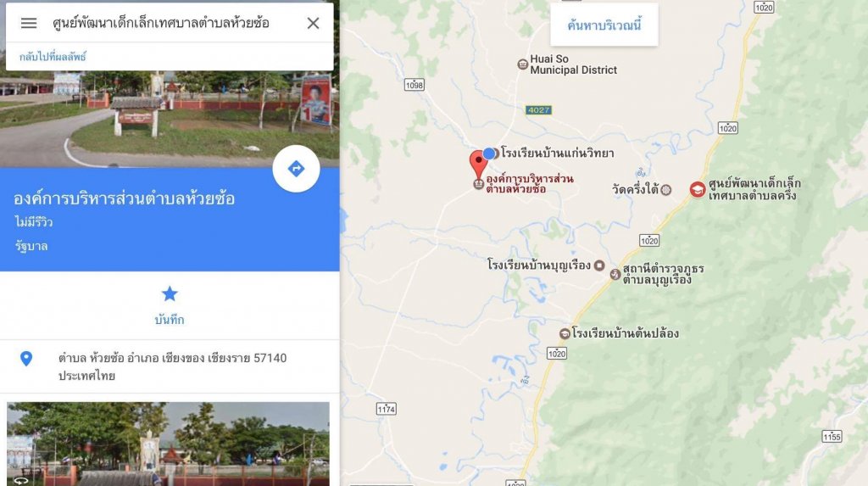Click the blue directions arrow button
The width and height of the screenshot is (868, 486).
[x=296, y=169]
